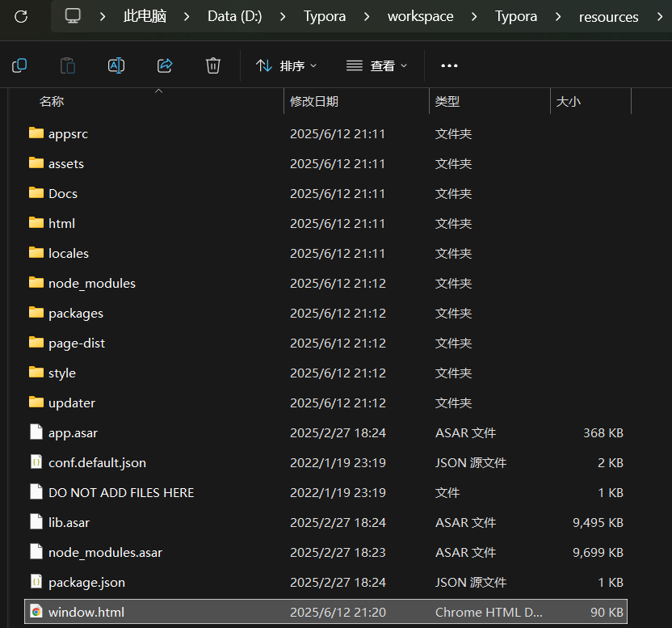Click the 2025/6/12 21:20 date cell
This screenshot has width=672, height=628.
pos(338,612)
